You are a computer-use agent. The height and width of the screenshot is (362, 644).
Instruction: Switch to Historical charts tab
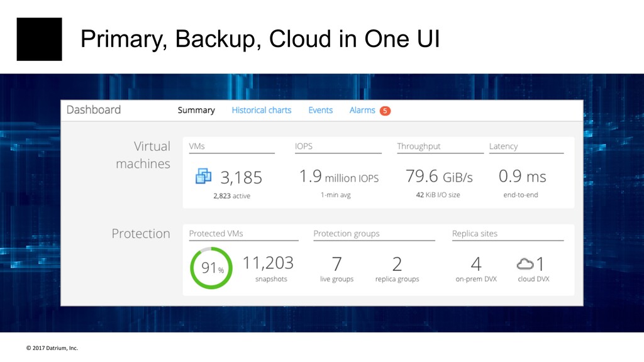pos(261,111)
